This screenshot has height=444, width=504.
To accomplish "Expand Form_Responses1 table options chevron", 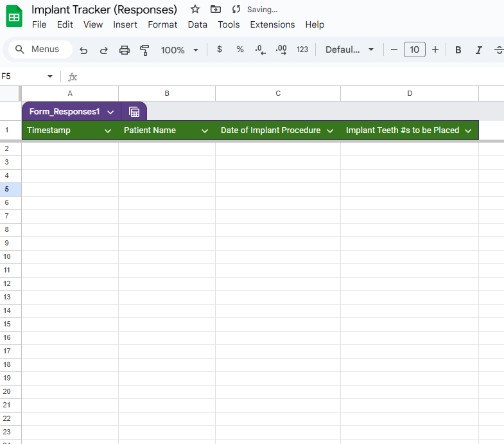I will click(x=110, y=112).
